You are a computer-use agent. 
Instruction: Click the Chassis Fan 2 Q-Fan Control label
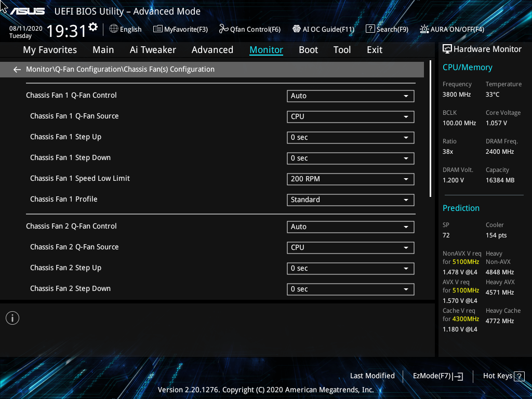click(x=71, y=227)
